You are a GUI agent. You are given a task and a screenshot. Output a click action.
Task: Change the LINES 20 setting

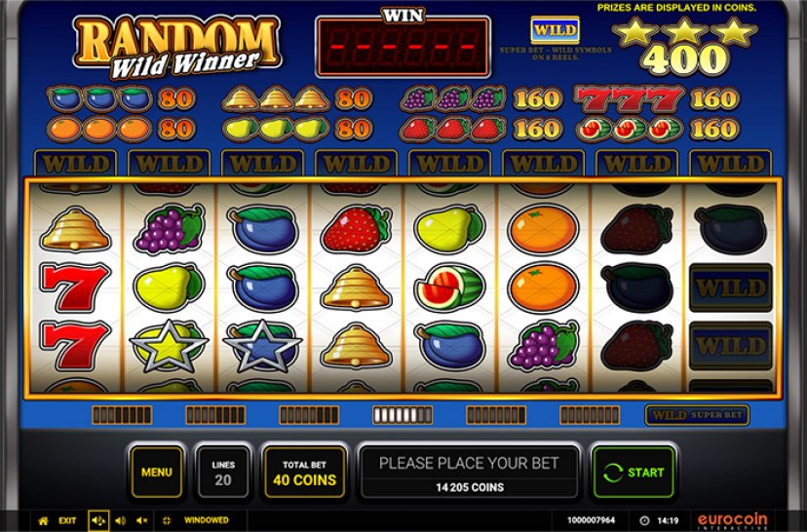click(223, 473)
